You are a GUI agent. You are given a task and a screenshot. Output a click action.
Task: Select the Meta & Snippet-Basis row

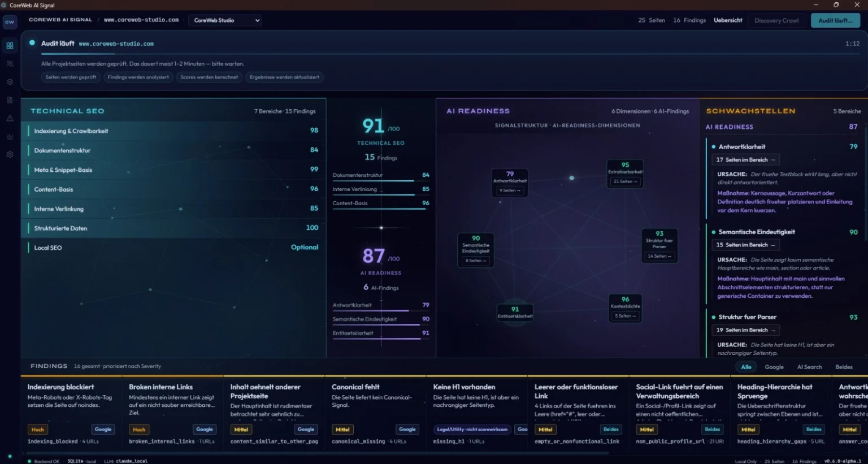[174, 170]
